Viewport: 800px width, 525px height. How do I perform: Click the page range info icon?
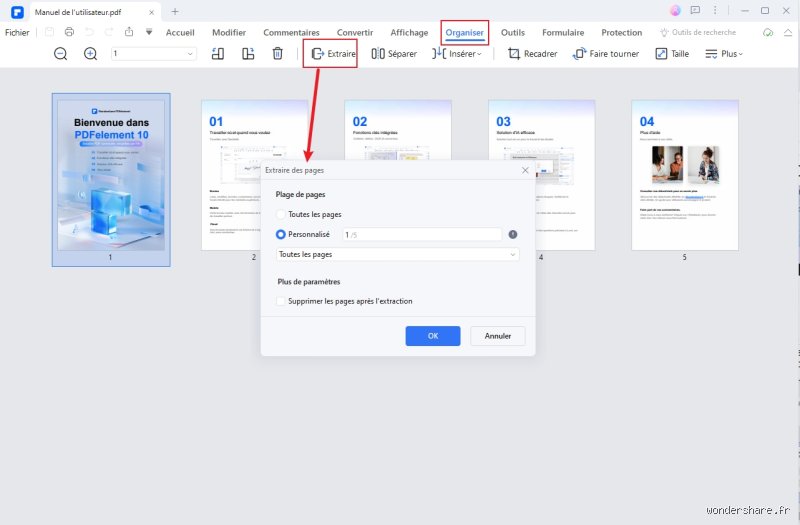[513, 234]
